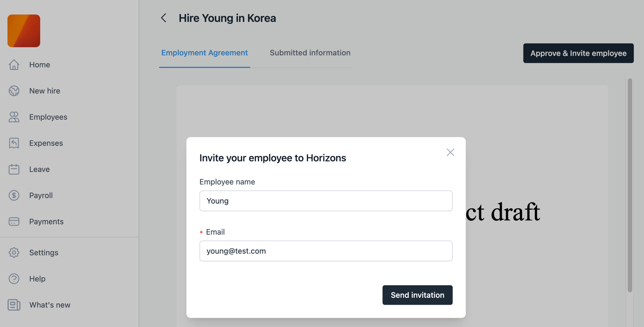Click the Leave calendar icon
644x327 pixels.
click(x=14, y=169)
